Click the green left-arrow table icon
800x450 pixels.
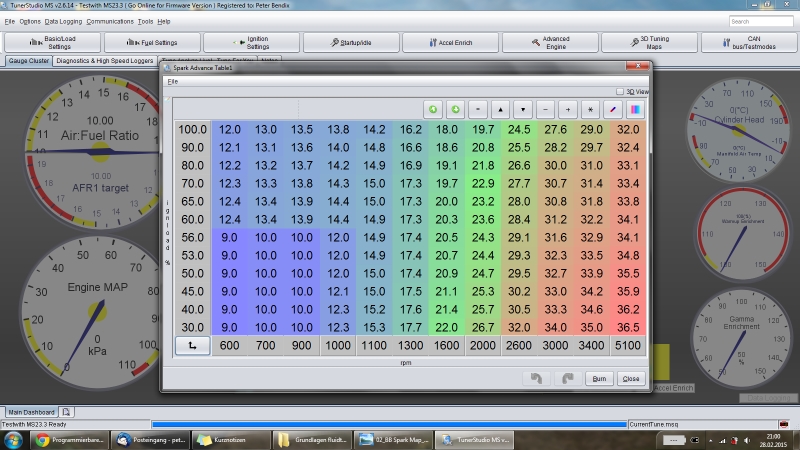(x=432, y=108)
